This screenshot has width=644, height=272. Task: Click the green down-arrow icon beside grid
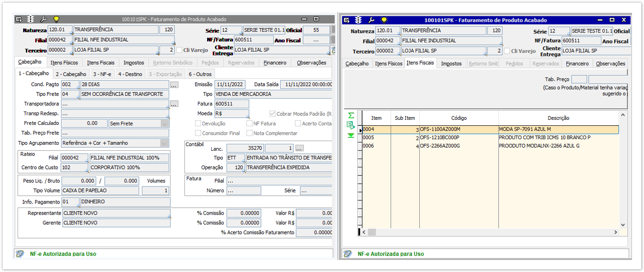pyautogui.click(x=351, y=135)
